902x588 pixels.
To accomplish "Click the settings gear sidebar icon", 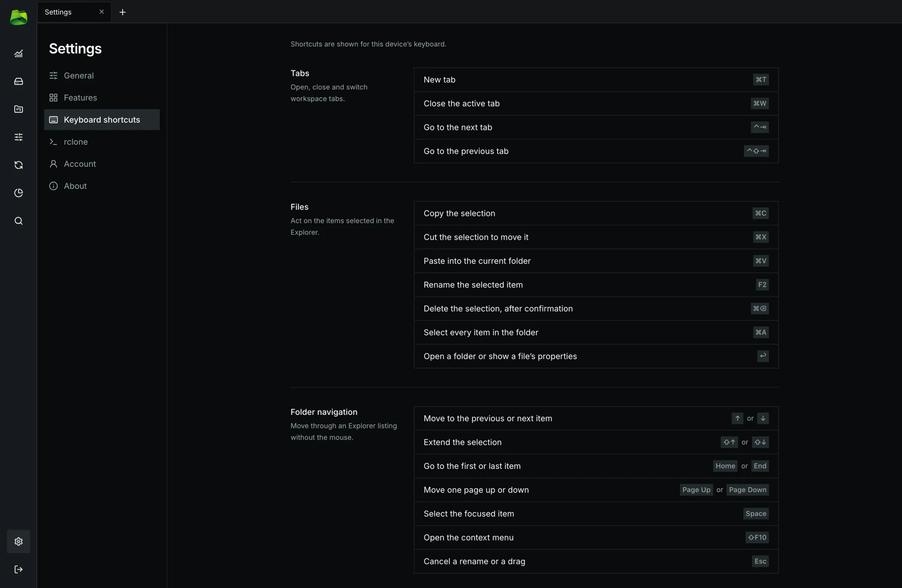I will click(x=18, y=541).
